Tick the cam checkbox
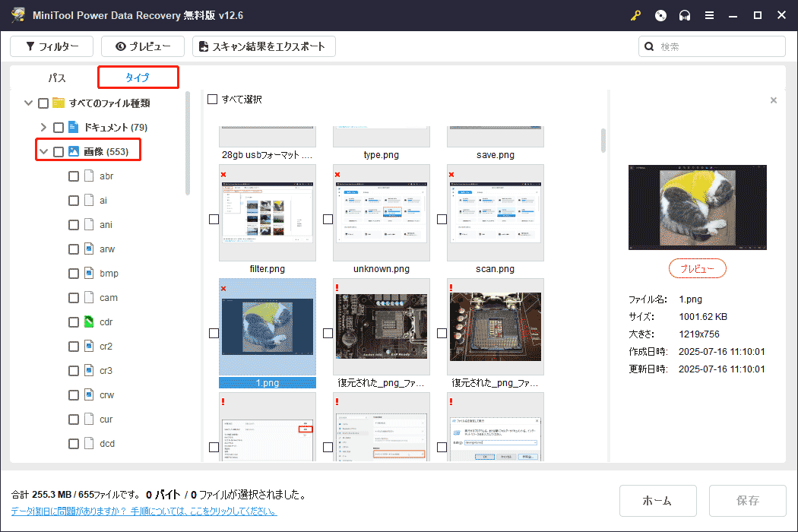The image size is (798, 532). [74, 298]
